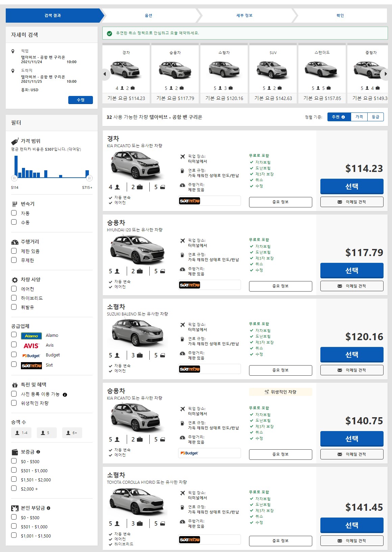This screenshot has height=552, width=392.
Task: Click info icon next to 사전 등록 이용 가능
Action: pyautogui.click(x=65, y=395)
